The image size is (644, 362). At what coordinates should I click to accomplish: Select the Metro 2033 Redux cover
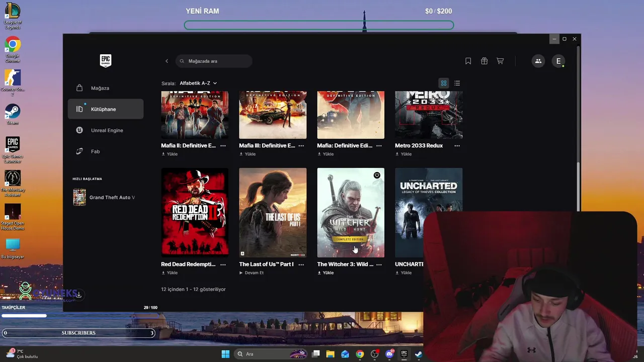pos(429,115)
